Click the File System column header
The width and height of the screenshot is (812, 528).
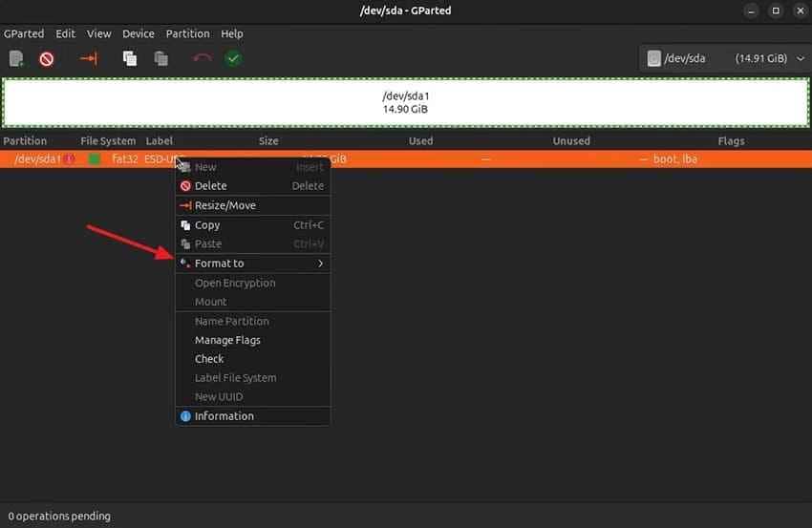(x=108, y=140)
